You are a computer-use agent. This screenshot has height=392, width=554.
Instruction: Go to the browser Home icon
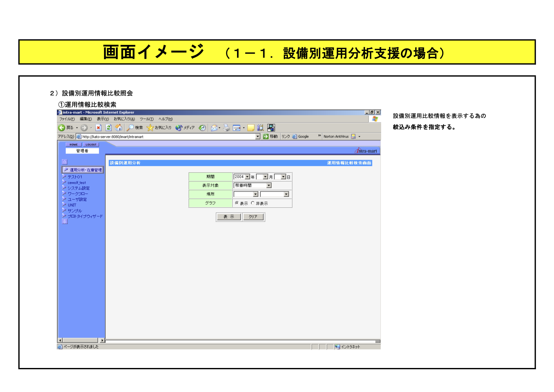point(119,128)
